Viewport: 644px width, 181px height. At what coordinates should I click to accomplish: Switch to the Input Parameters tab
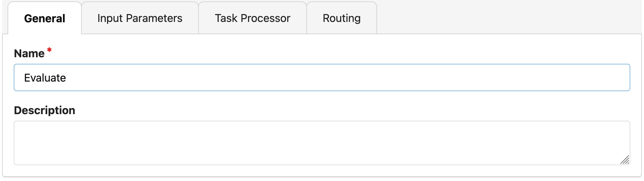140,18
